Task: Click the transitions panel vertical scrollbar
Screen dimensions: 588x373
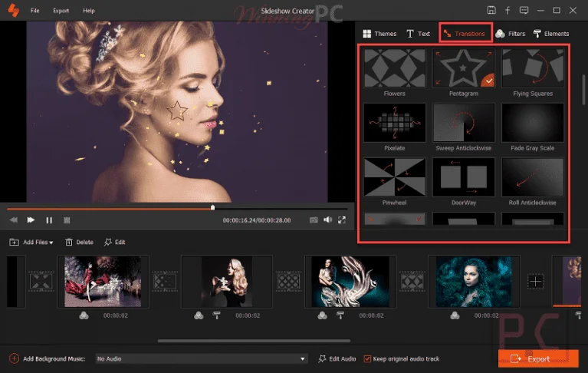Action: click(583, 90)
